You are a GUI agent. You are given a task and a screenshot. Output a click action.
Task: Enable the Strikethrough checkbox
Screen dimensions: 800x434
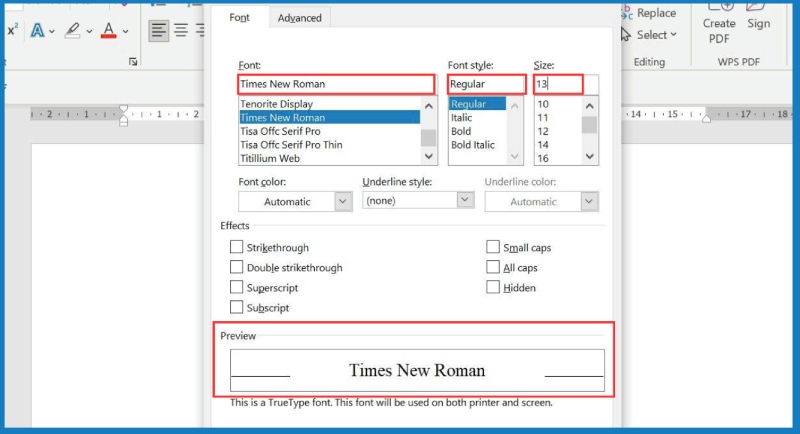237,247
